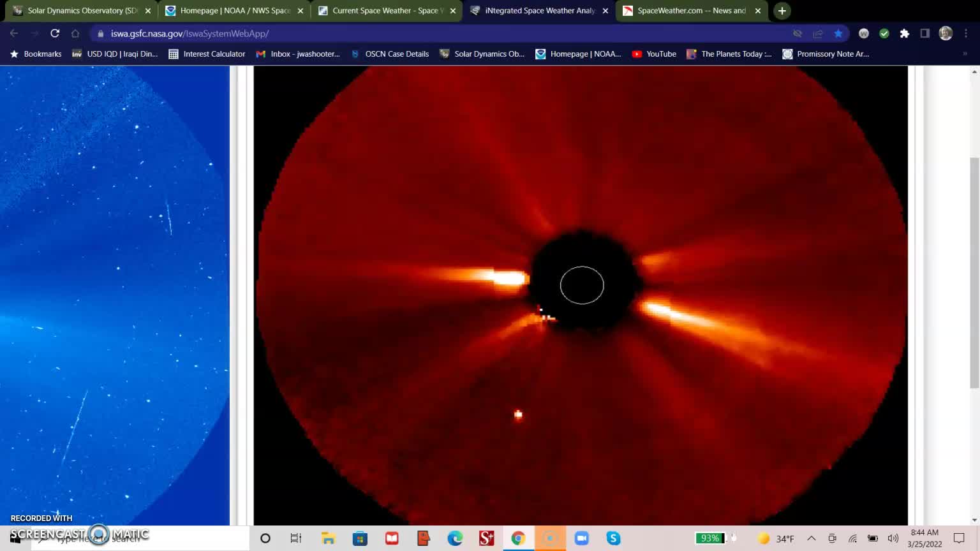Screen dimensions: 980x551
Task: Open Skype from the taskbar
Action: 613,539
